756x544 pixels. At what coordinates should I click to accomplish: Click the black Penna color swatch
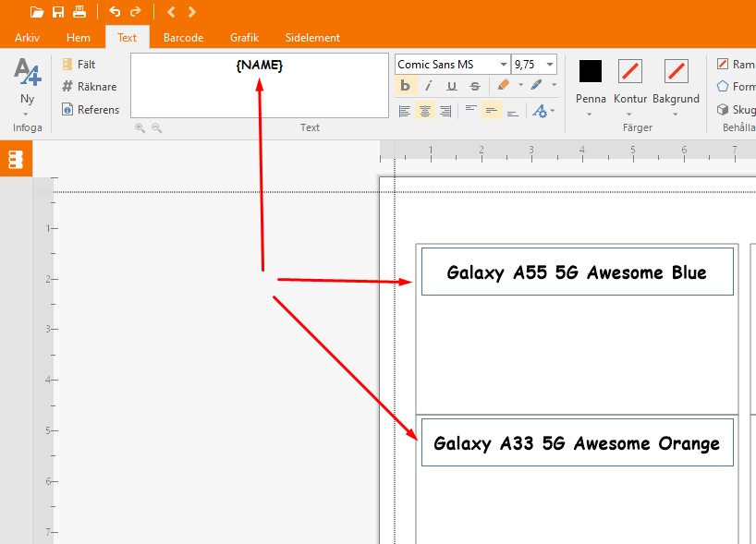point(590,71)
